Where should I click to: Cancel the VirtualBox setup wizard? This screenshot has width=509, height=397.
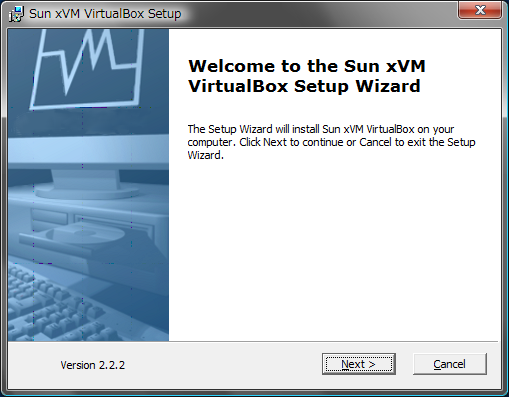coord(450,364)
